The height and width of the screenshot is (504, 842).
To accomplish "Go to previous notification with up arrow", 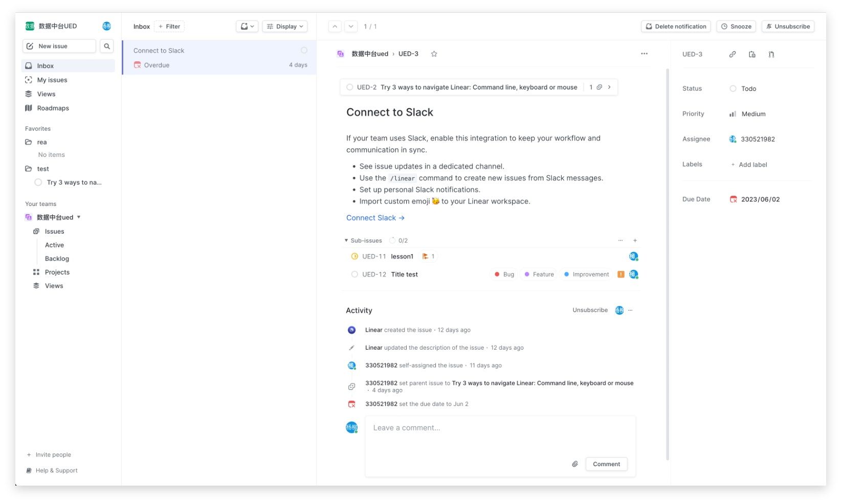I will (335, 27).
